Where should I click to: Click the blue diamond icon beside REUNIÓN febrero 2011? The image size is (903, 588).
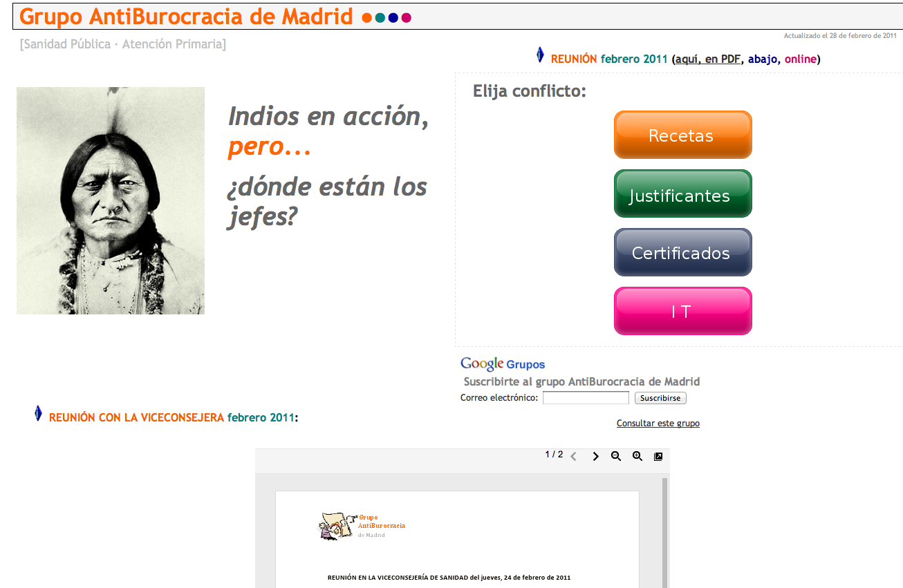(x=541, y=55)
